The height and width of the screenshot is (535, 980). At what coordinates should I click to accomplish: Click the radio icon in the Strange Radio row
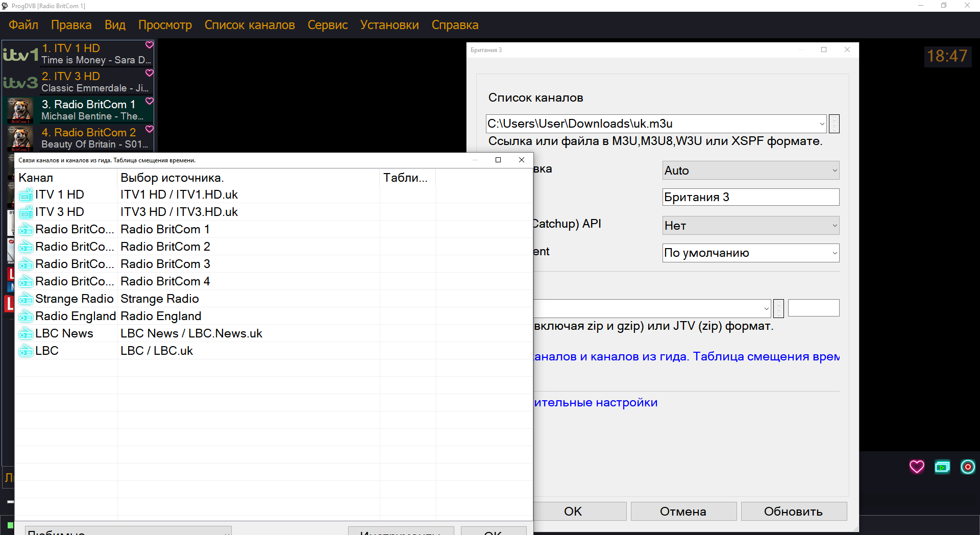26,299
